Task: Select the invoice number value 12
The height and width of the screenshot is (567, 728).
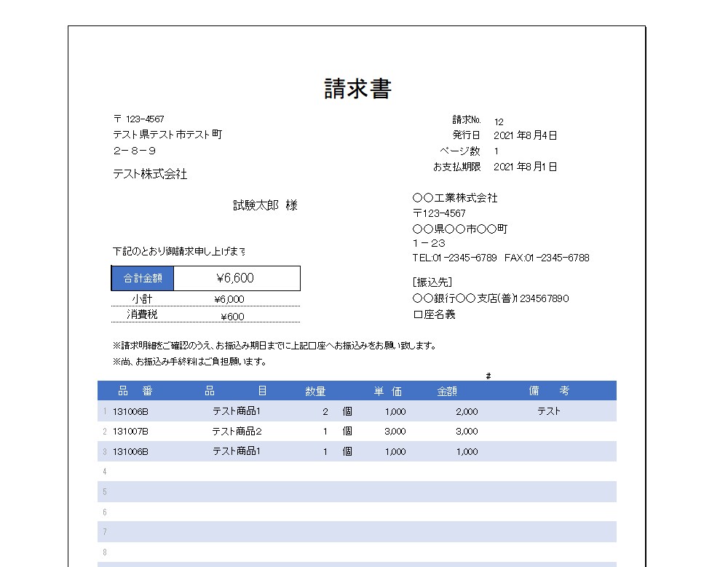Action: (x=499, y=122)
